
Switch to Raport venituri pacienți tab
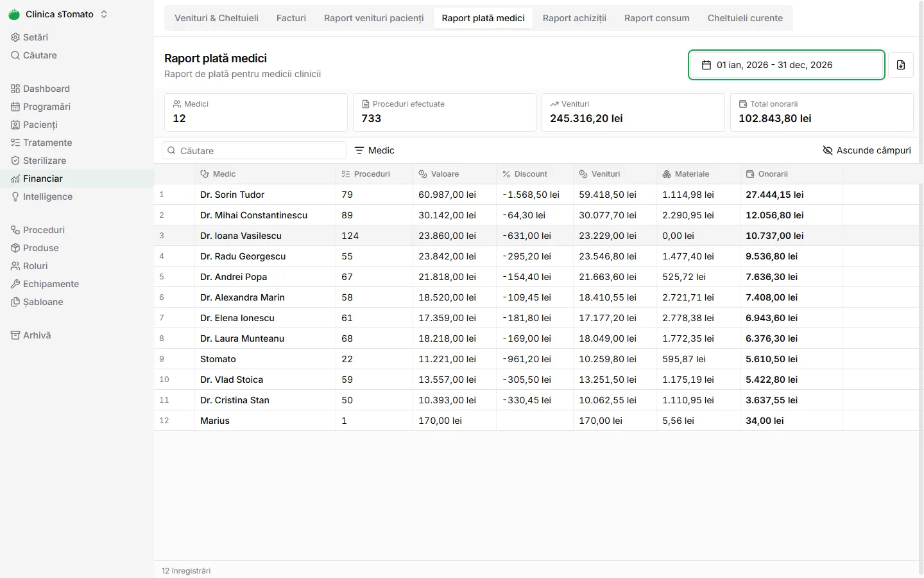pos(374,18)
